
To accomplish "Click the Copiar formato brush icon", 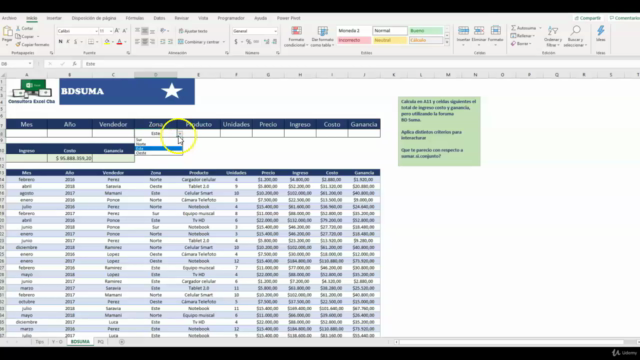I will tap(18, 44).
